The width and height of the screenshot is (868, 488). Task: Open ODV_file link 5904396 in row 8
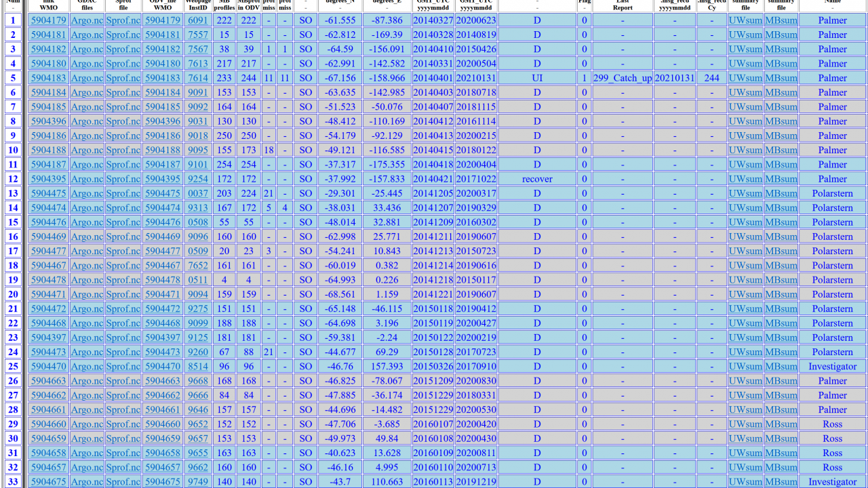click(x=163, y=121)
